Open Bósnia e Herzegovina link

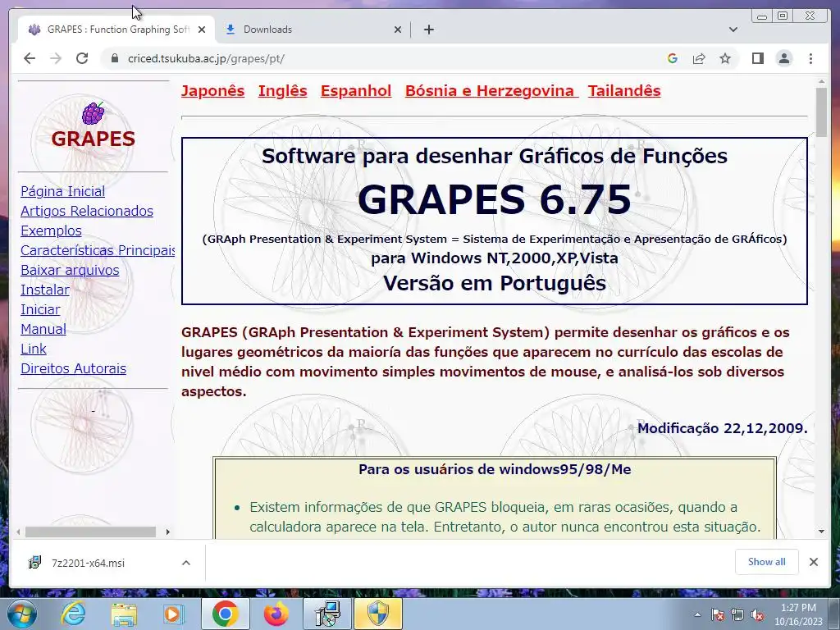(x=490, y=90)
